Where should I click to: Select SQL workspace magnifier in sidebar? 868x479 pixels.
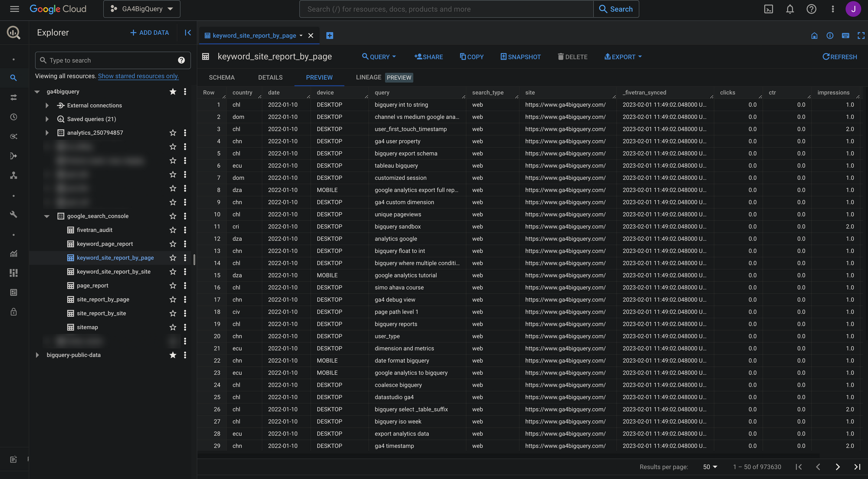(x=13, y=78)
